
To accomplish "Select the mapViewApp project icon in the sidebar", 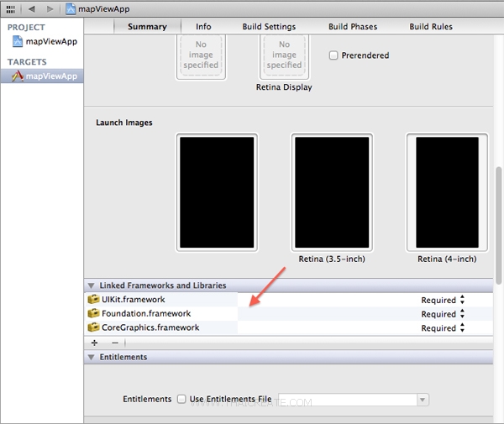I will (18, 41).
